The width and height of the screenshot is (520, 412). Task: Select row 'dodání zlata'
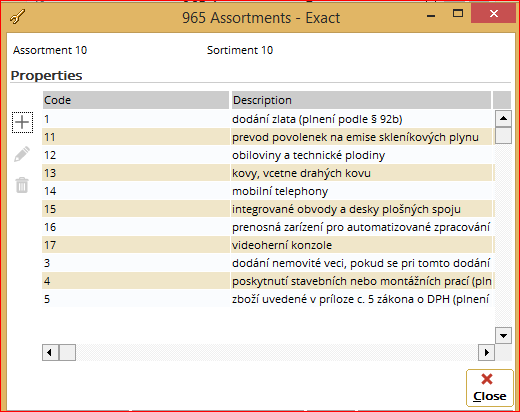pos(268,119)
